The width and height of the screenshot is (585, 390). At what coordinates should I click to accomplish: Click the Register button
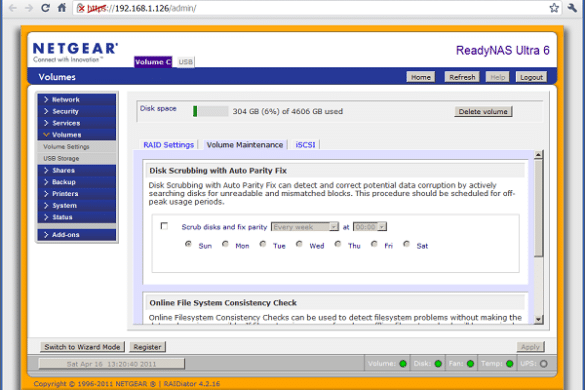tap(147, 347)
